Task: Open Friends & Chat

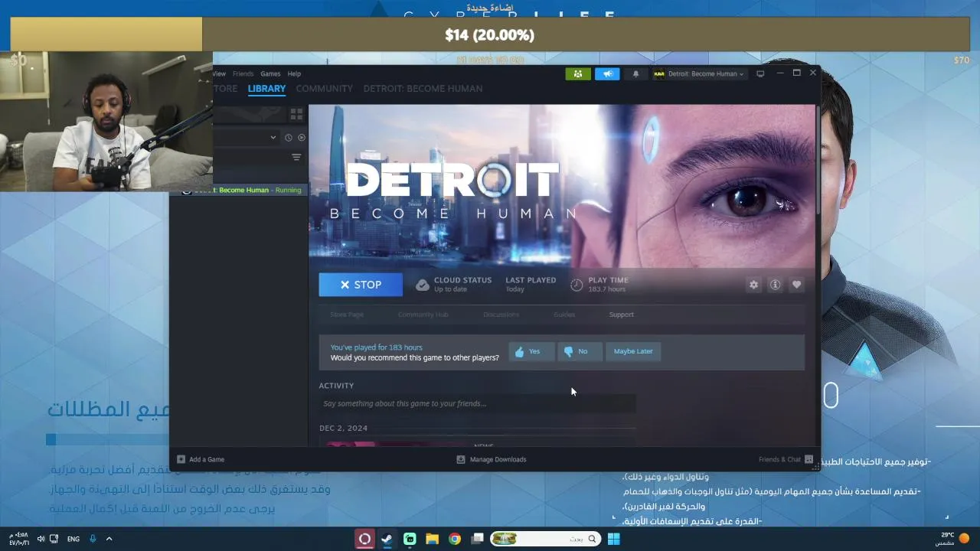Action: 786,459
